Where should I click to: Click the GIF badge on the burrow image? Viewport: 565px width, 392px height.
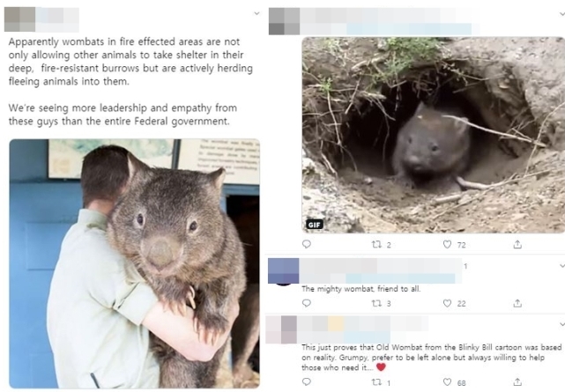tap(314, 225)
